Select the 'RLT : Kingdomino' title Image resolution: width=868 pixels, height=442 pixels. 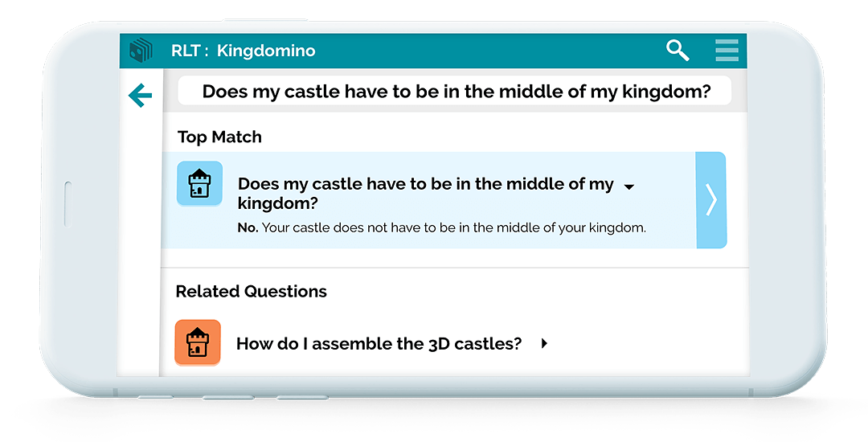(x=243, y=51)
